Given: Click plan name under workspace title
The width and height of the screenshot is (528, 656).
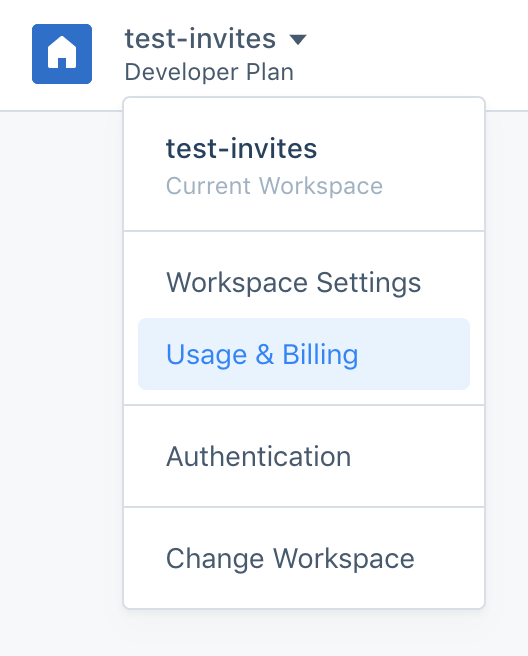Looking at the screenshot, I should [209, 72].
